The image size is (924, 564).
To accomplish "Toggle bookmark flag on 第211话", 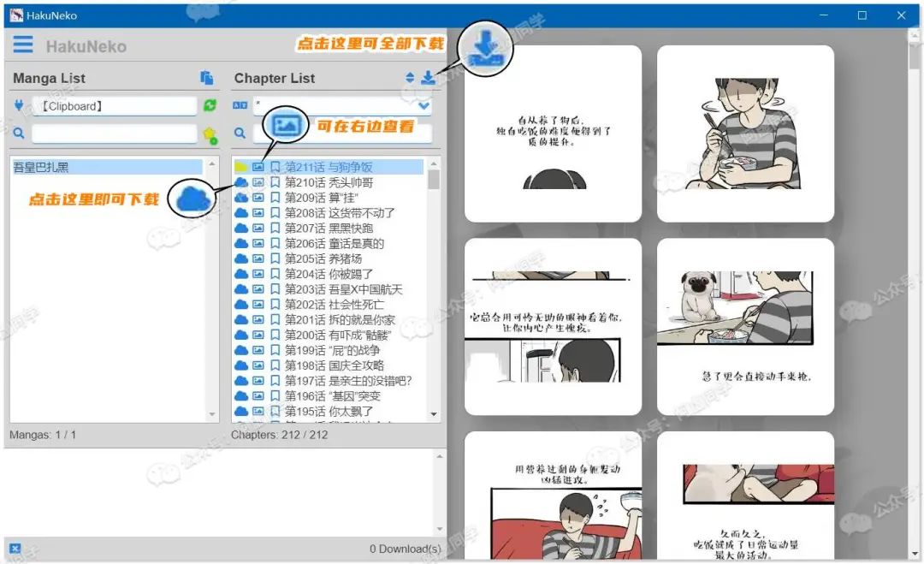I will coord(275,167).
